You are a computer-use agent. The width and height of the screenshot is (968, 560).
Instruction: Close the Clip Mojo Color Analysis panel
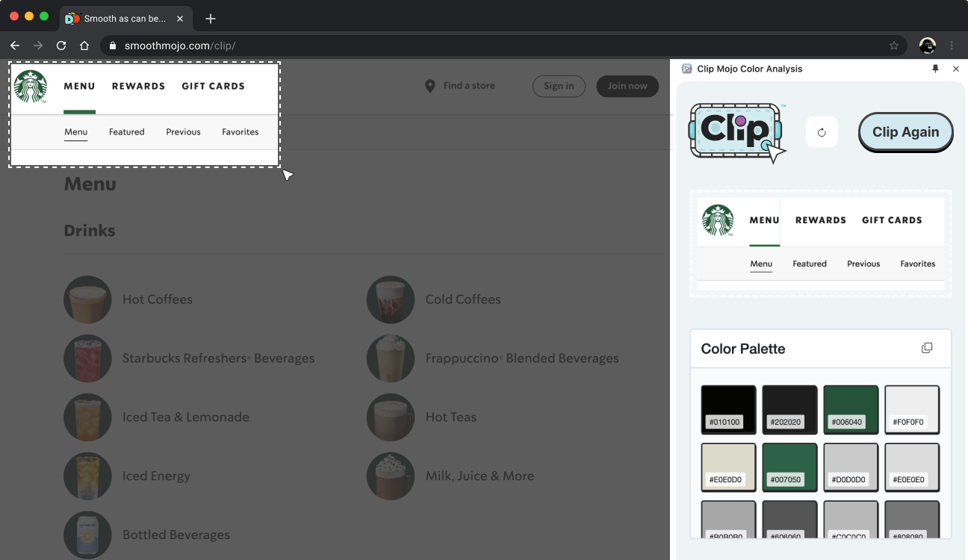(956, 69)
